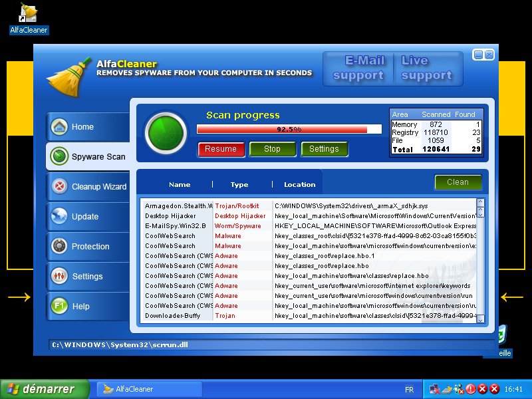Click the Messenger tray icon

click(x=459, y=389)
